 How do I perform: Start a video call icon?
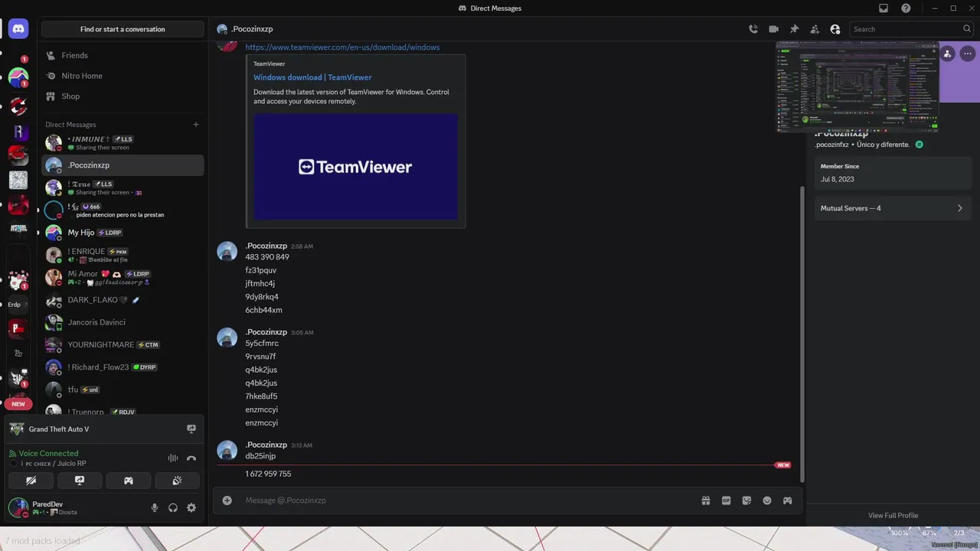tap(774, 29)
